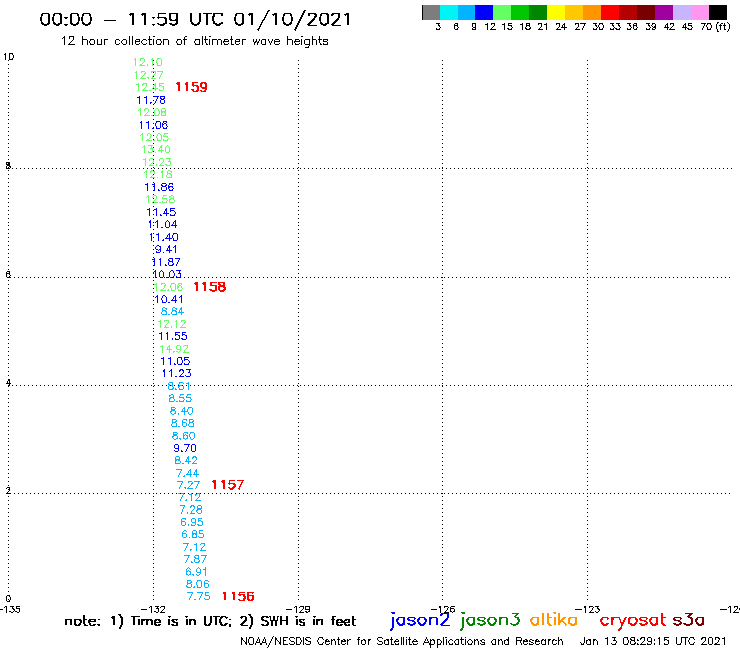Click the wave height value 11.45
The width and height of the screenshot is (740, 650).
[161, 212]
